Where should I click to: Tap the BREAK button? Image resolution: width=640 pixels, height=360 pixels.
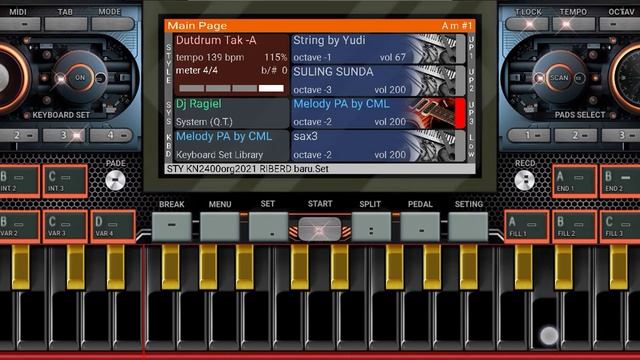coord(171,227)
